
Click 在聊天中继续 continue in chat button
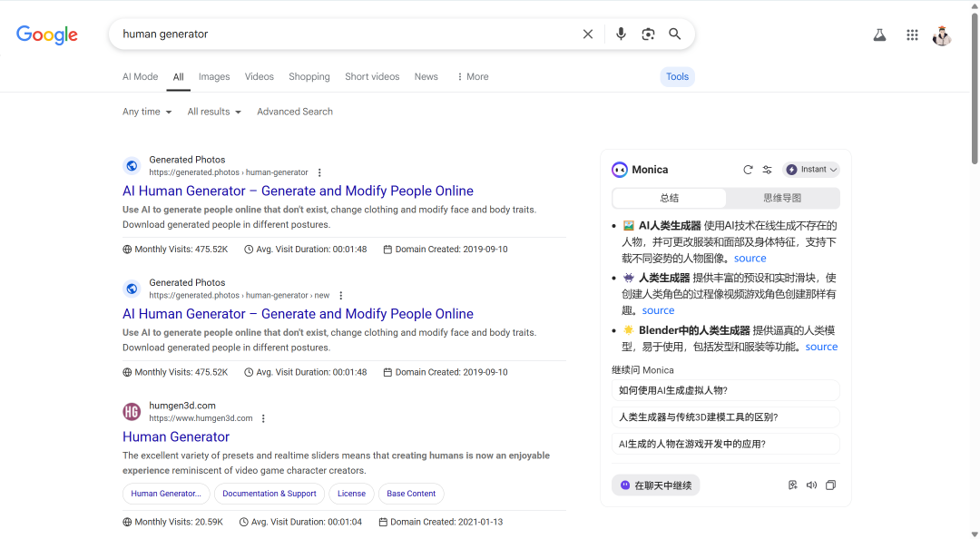point(656,485)
